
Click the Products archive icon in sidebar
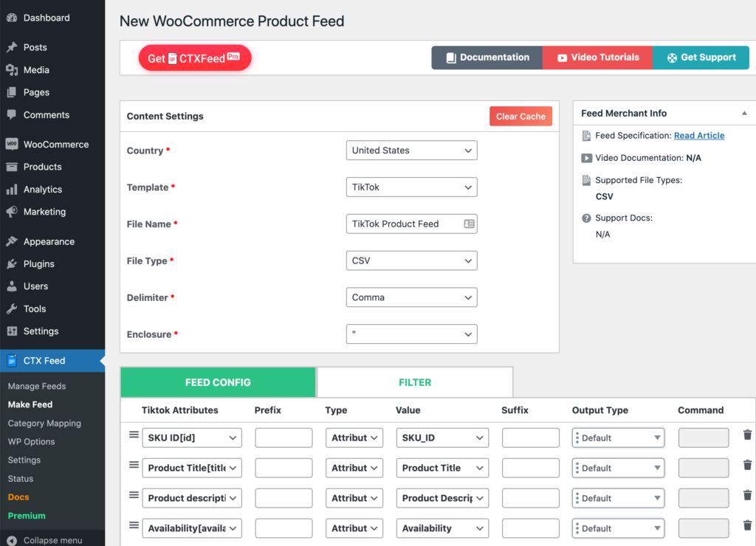coord(12,167)
